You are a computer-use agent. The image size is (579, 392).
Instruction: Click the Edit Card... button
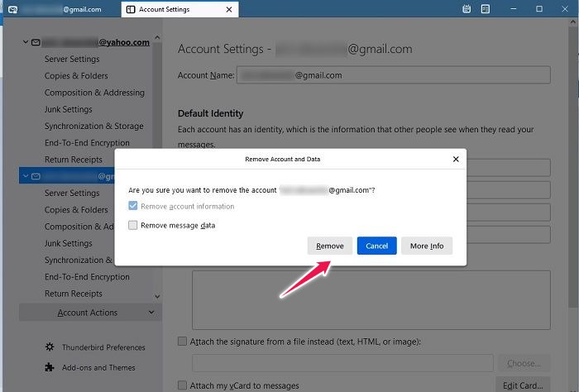[523, 385]
